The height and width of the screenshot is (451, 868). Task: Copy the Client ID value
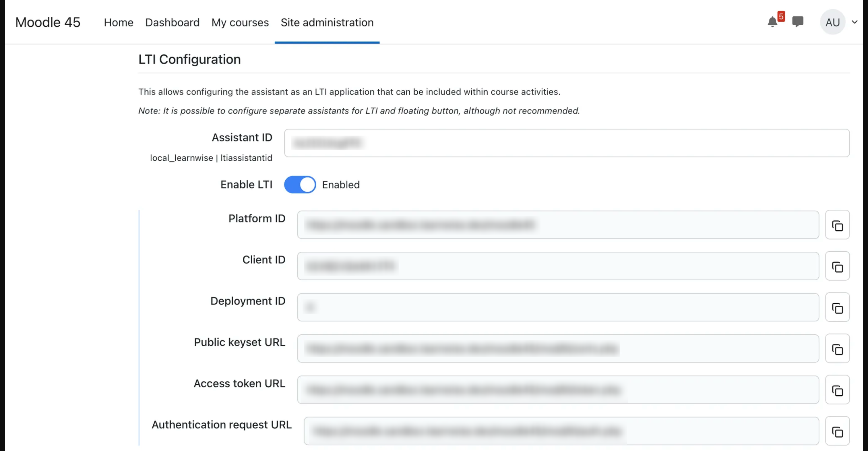tap(837, 266)
